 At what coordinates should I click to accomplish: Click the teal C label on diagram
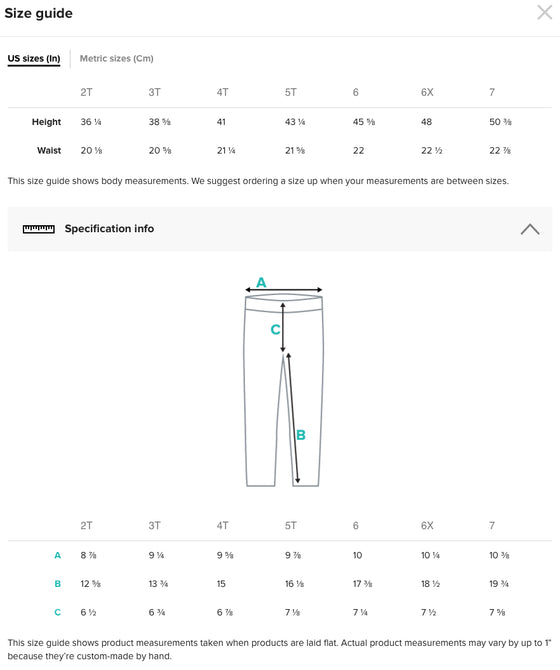(275, 329)
